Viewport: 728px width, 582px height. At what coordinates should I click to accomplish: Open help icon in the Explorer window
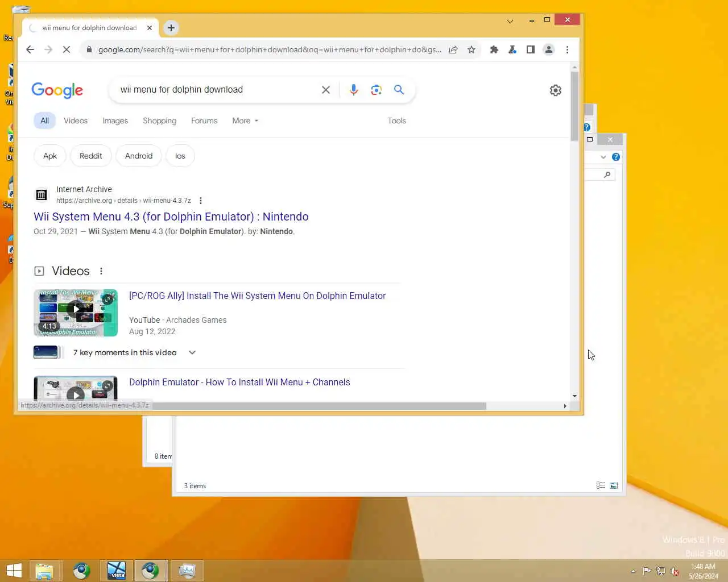tap(615, 157)
